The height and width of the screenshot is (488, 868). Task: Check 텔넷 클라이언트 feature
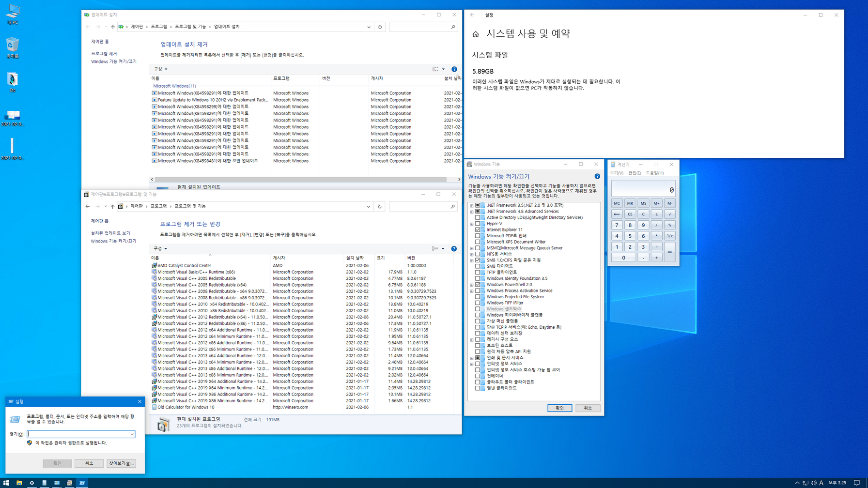coord(478,388)
